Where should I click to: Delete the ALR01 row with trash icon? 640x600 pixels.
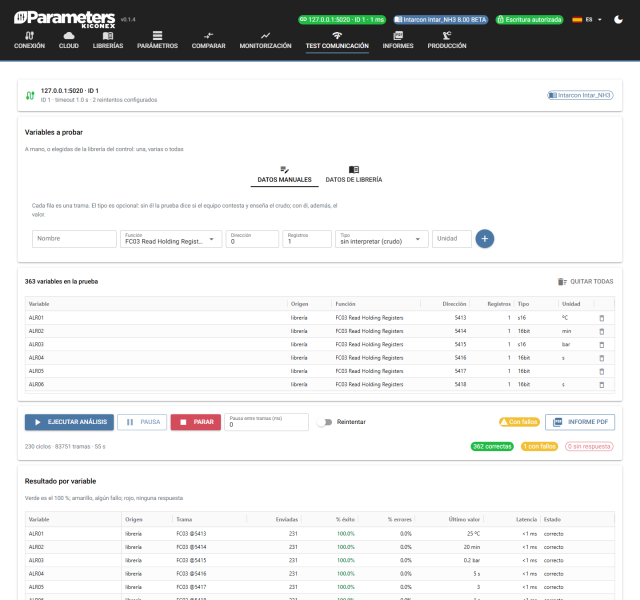[601, 318]
